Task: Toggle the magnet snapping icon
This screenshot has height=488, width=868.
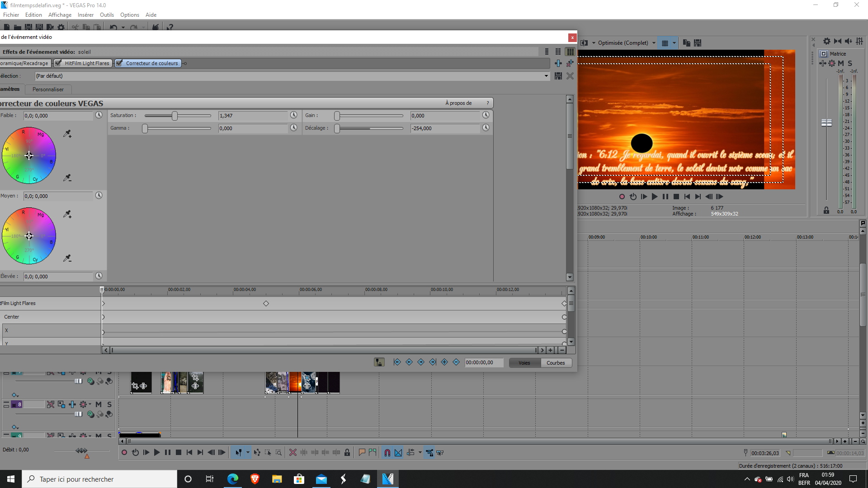Action: tap(387, 452)
